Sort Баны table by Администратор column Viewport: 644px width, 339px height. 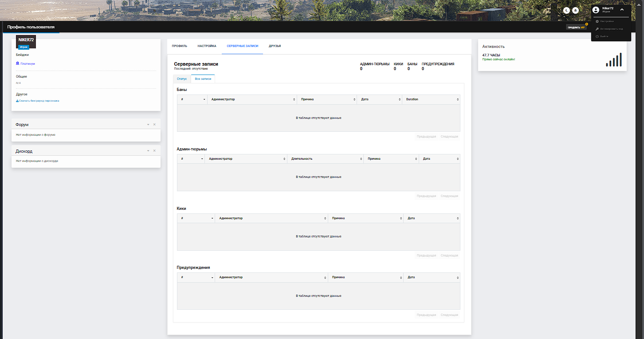click(x=252, y=99)
